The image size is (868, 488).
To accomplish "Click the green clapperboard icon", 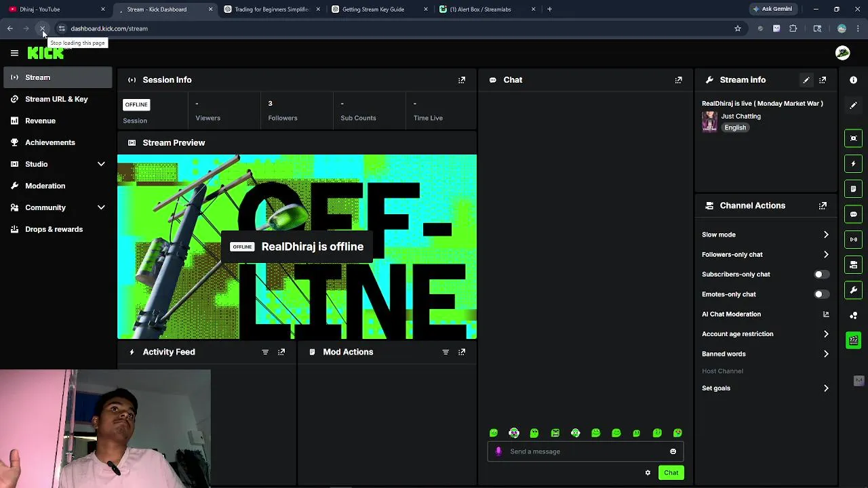I will 854,340.
